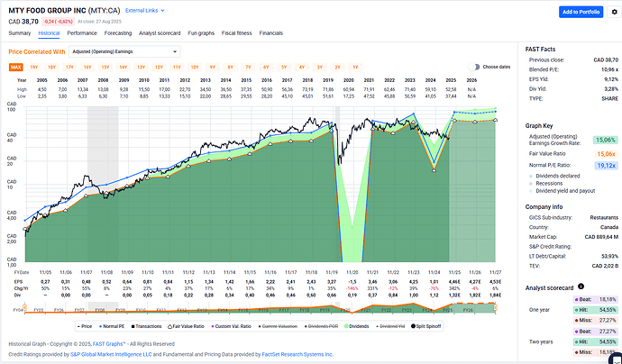This screenshot has height=364, width=622.
Task: Select the 2Y time range
Action: point(337,68)
